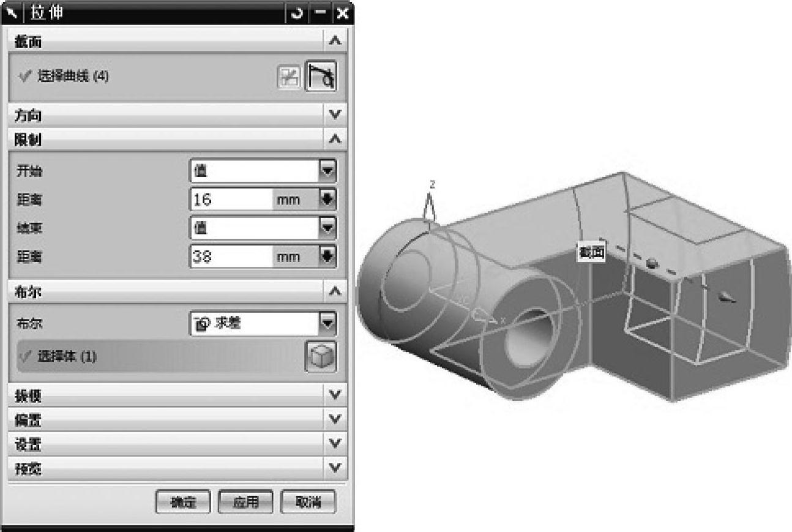
Task: Click the curve selection icon
Action: [321, 76]
